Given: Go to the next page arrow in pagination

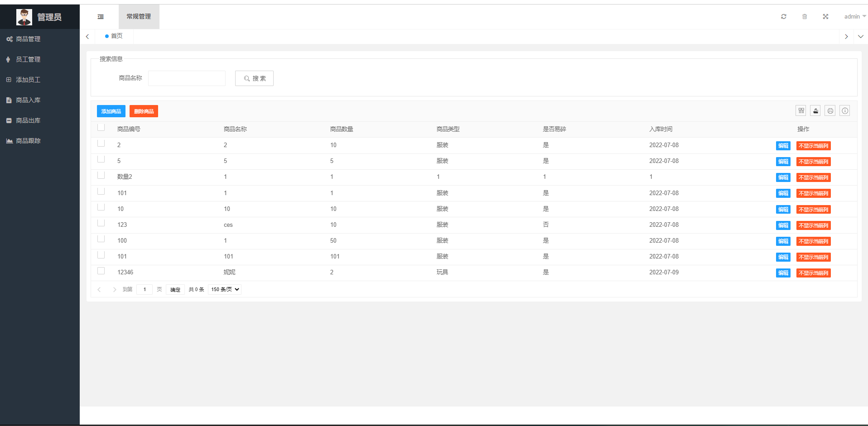Looking at the screenshot, I should point(114,290).
